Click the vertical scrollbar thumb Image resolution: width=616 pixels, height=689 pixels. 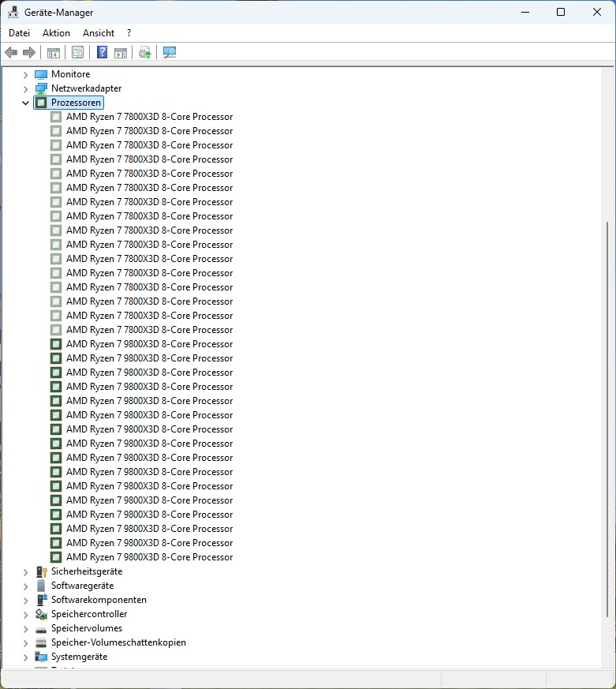[607, 420]
